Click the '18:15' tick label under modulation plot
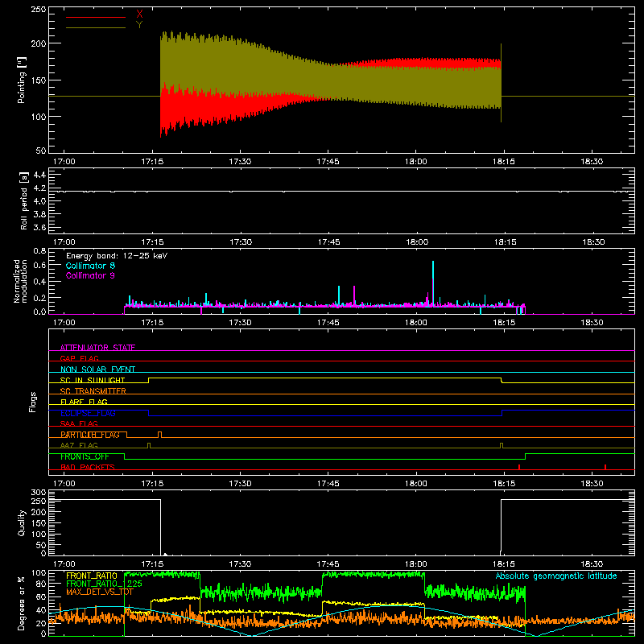The width and height of the screenshot is (644, 644). pos(504,323)
